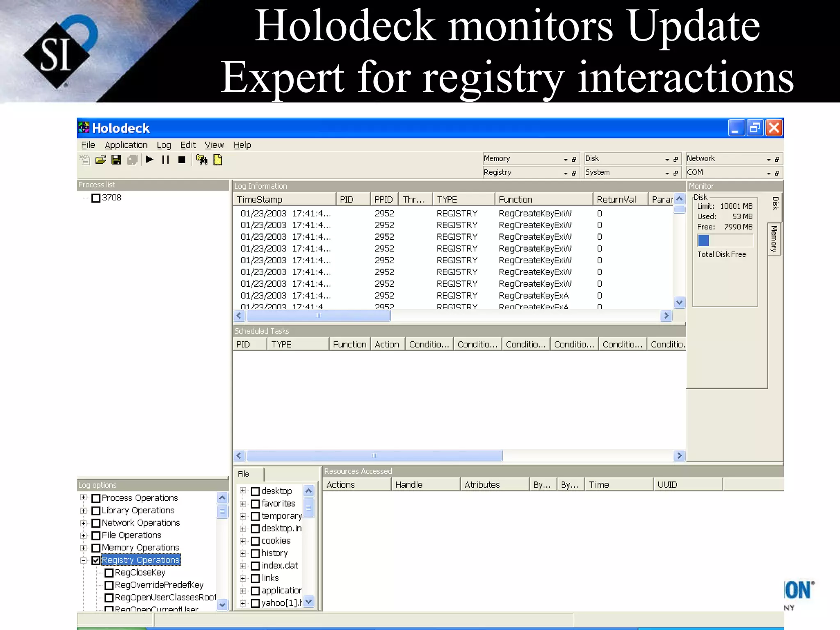Enable Memory Operations checkbox
The height and width of the screenshot is (630, 840).
(x=96, y=548)
